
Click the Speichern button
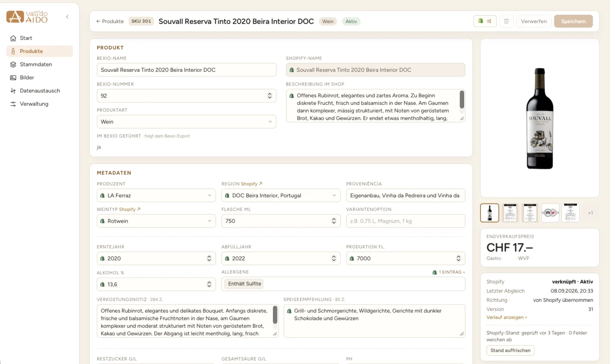click(573, 21)
